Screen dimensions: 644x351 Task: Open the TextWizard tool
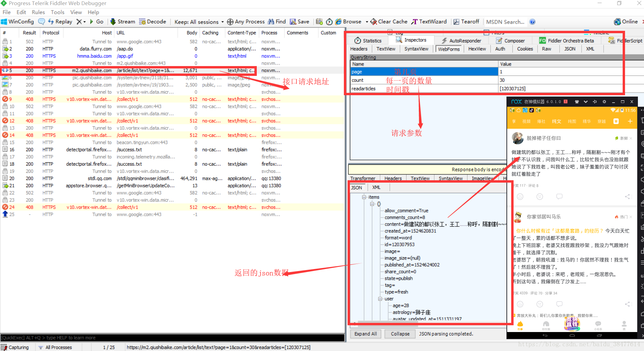[429, 22]
